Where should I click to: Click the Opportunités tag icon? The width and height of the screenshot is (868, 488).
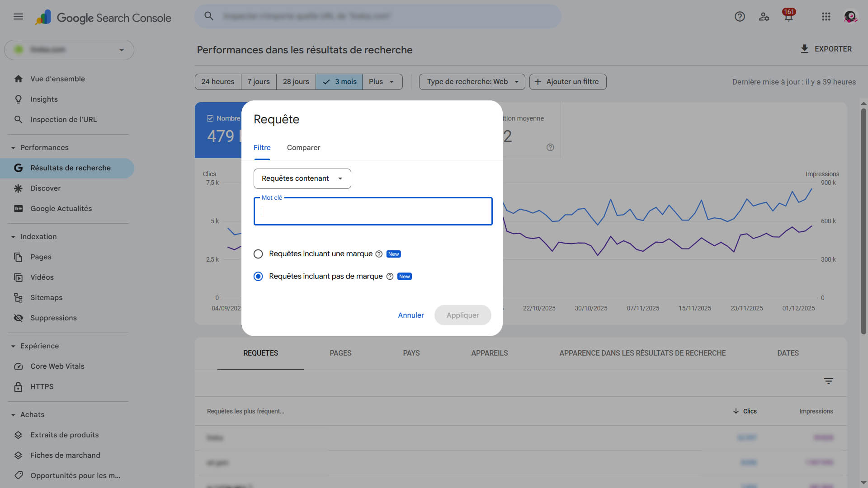click(18, 475)
